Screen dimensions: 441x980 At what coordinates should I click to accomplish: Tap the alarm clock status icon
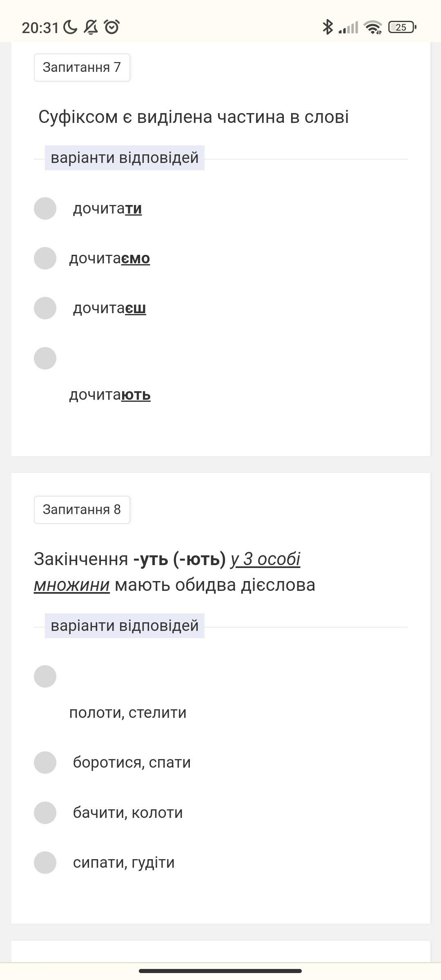pyautogui.click(x=111, y=27)
